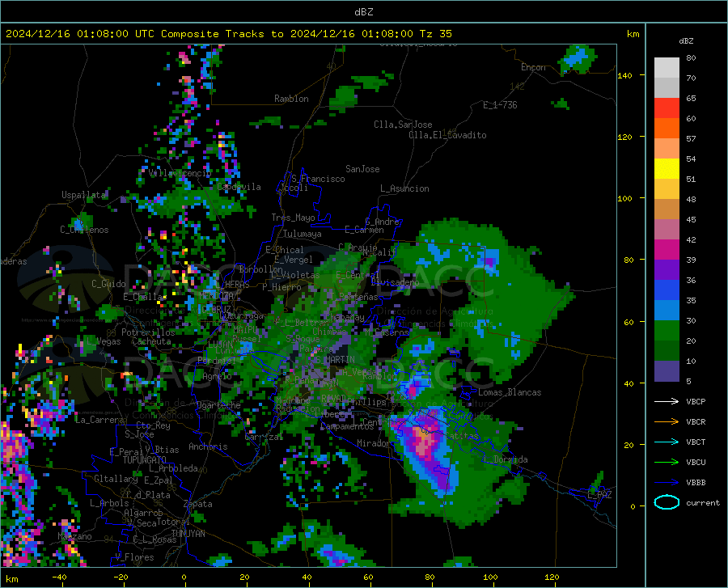This screenshot has height=588, width=728.
Task: Click the S_MARTIN map label
Action: pyautogui.click(x=335, y=360)
